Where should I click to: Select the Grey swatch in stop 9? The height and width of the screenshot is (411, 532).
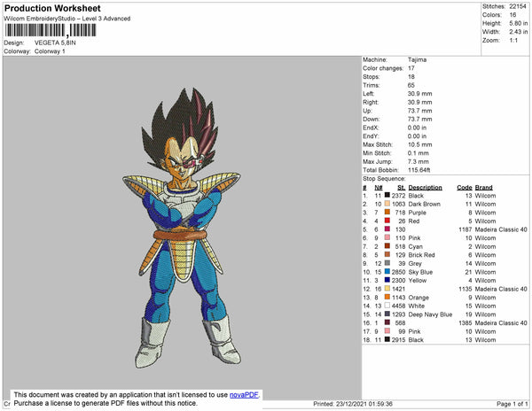(x=387, y=263)
